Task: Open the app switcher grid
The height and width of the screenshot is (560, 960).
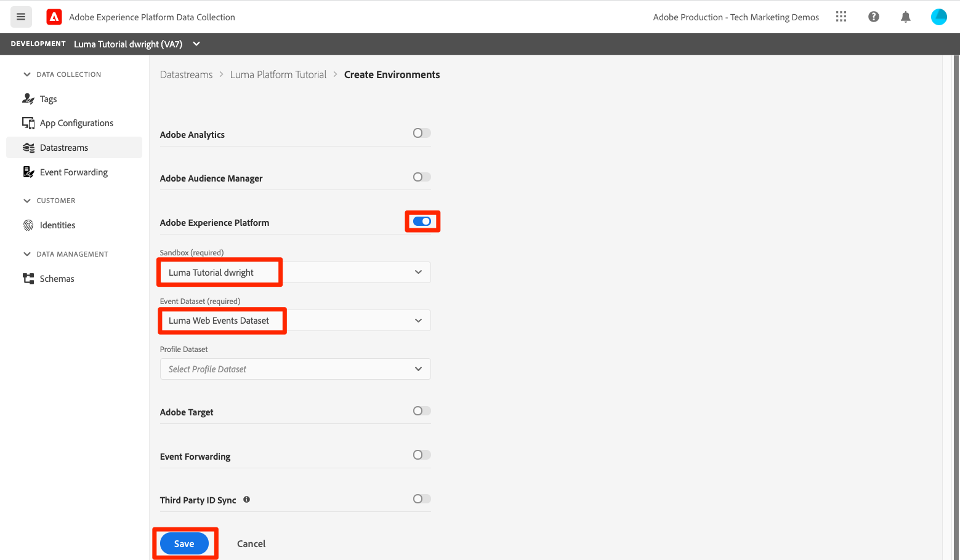Action: click(841, 17)
